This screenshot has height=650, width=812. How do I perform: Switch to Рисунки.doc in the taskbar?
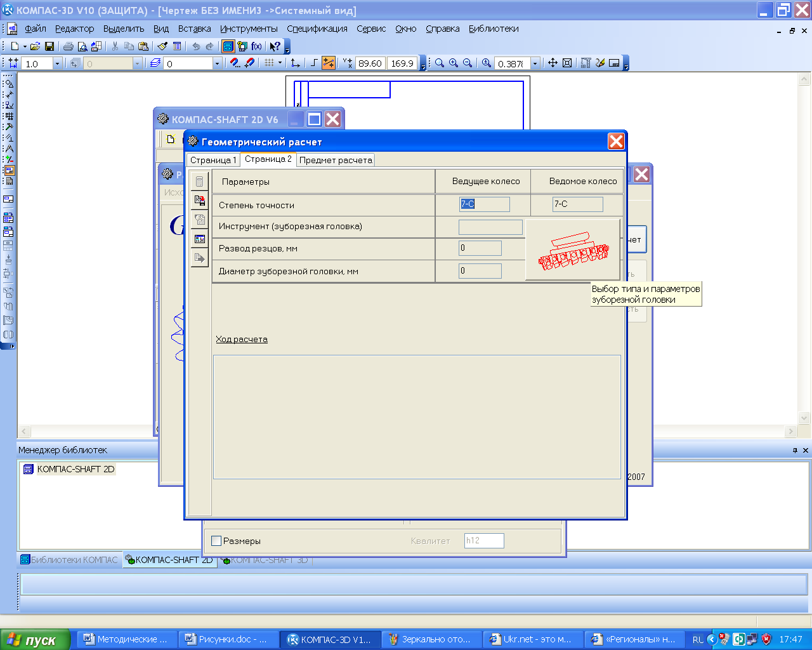pyautogui.click(x=230, y=639)
